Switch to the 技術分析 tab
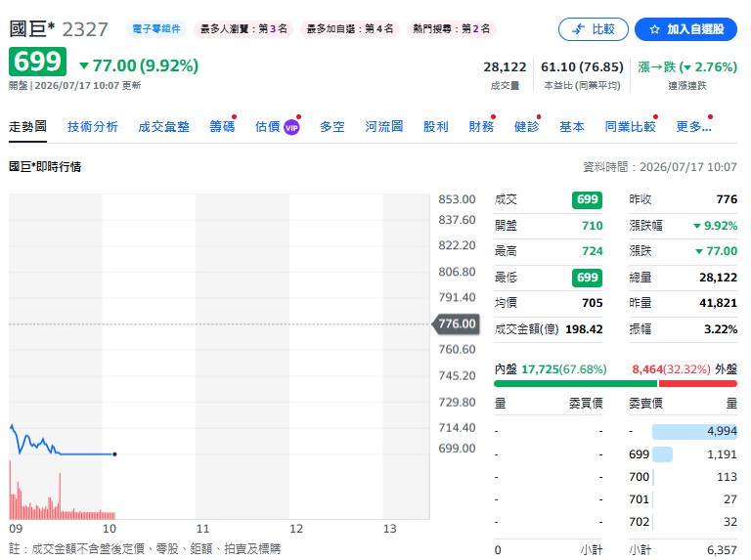This screenshot has height=560, width=751. pyautogui.click(x=93, y=126)
